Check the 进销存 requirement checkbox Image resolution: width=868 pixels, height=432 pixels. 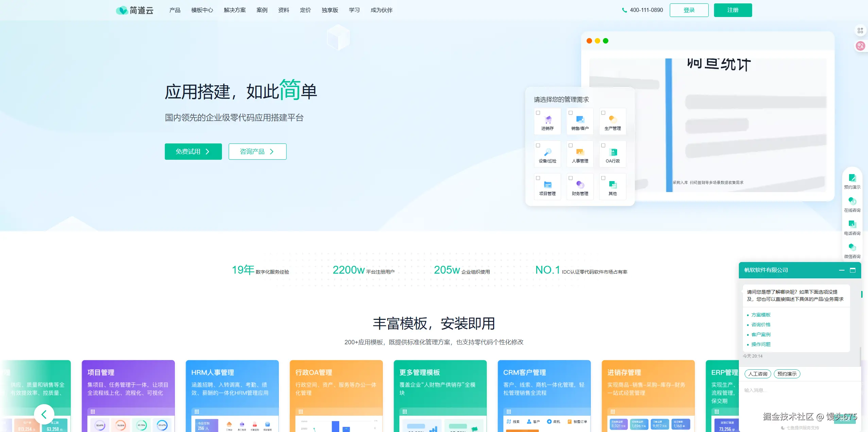coord(538,113)
